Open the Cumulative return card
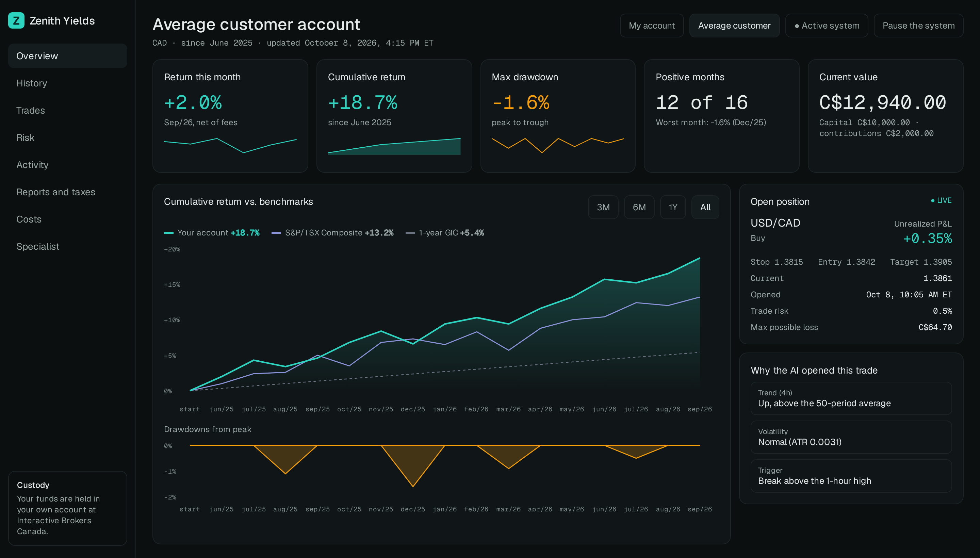Screen dimensions: 980x558 (394, 116)
